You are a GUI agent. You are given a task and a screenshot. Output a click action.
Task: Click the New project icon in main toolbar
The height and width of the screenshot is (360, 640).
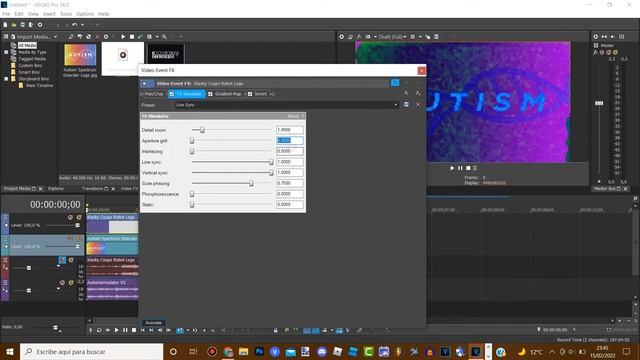pyautogui.click(x=5, y=25)
